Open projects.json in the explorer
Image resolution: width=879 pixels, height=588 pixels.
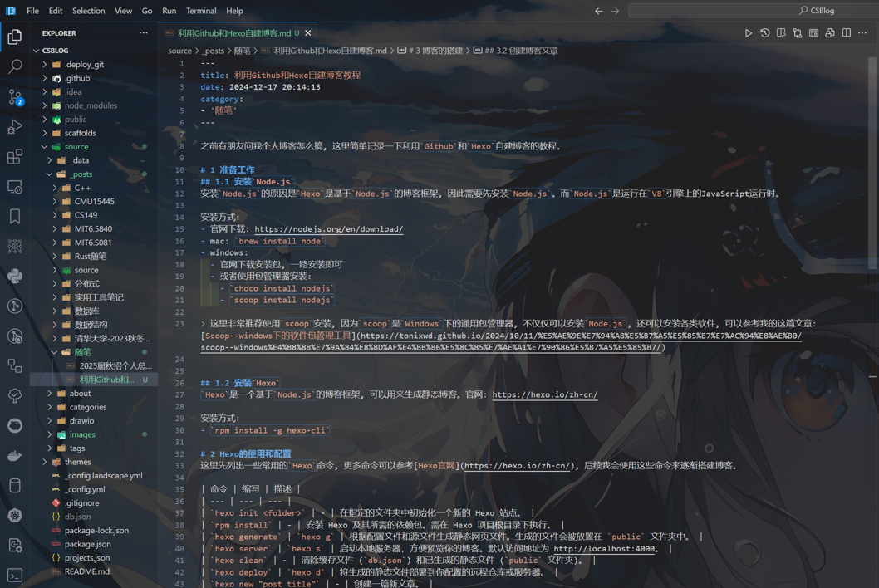87,558
